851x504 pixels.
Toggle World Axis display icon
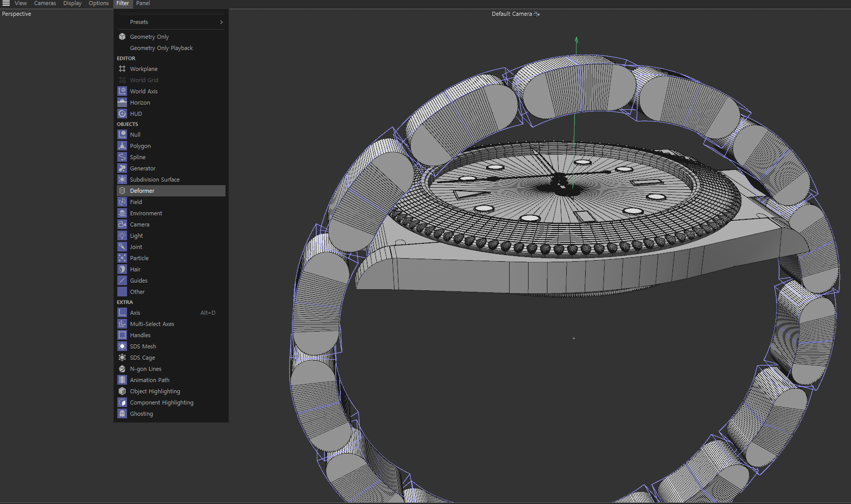point(122,91)
